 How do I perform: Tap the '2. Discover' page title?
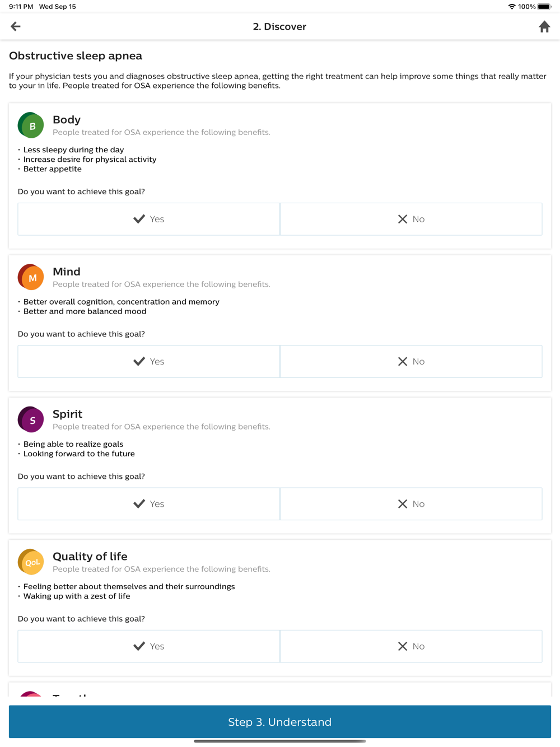pyautogui.click(x=279, y=27)
